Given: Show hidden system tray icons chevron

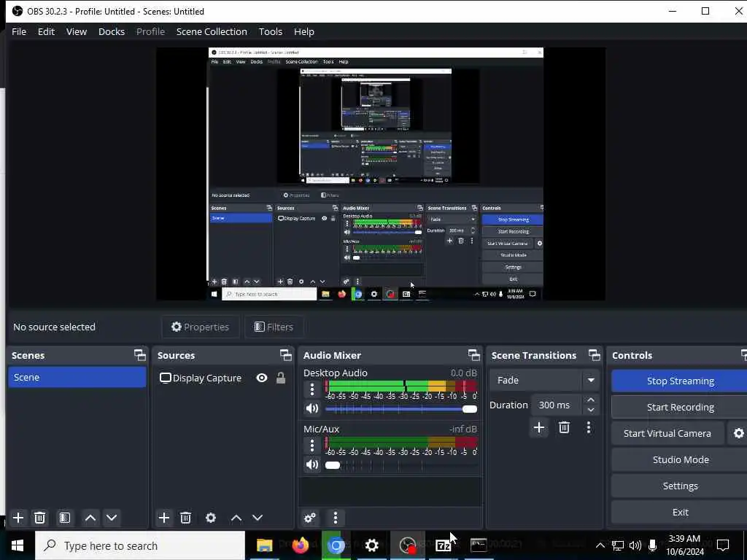Looking at the screenshot, I should [x=600, y=545].
